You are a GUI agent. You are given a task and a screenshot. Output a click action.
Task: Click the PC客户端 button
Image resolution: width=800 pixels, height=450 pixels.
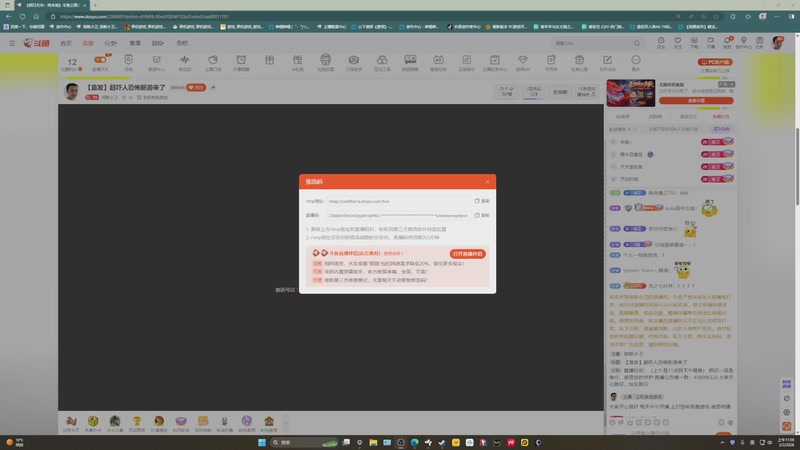(x=715, y=62)
